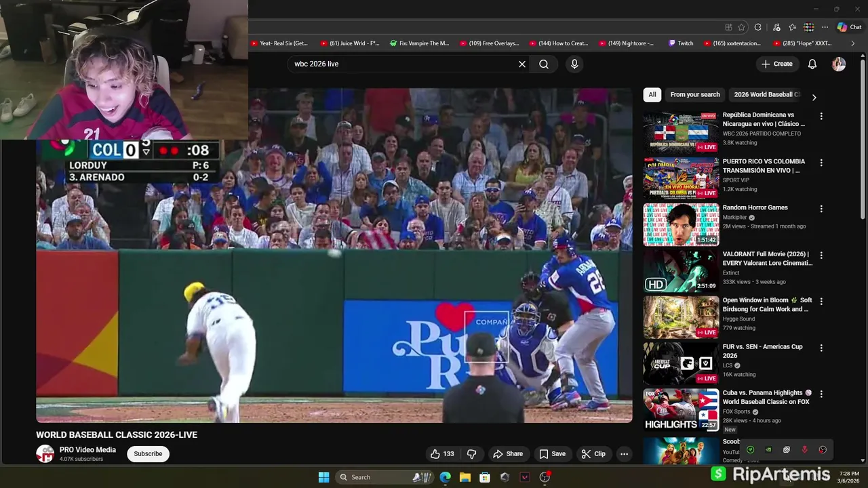Click the YouTube search magnifier button

tap(544, 64)
